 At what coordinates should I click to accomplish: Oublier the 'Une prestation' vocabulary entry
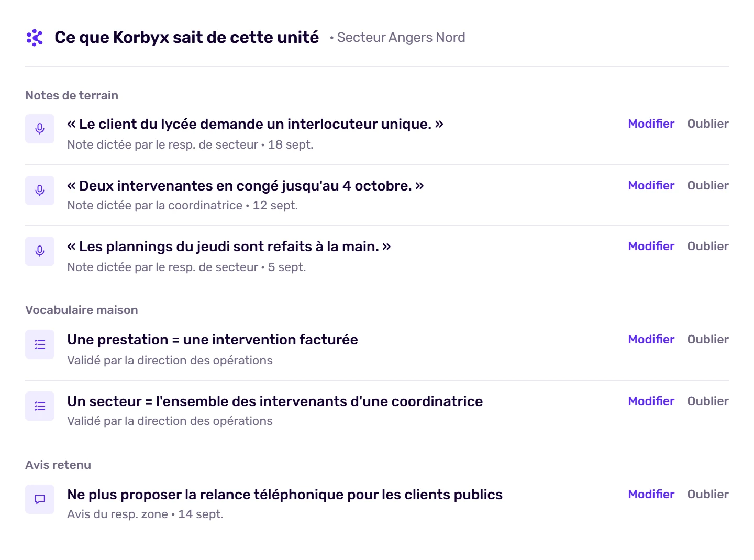[x=708, y=340]
